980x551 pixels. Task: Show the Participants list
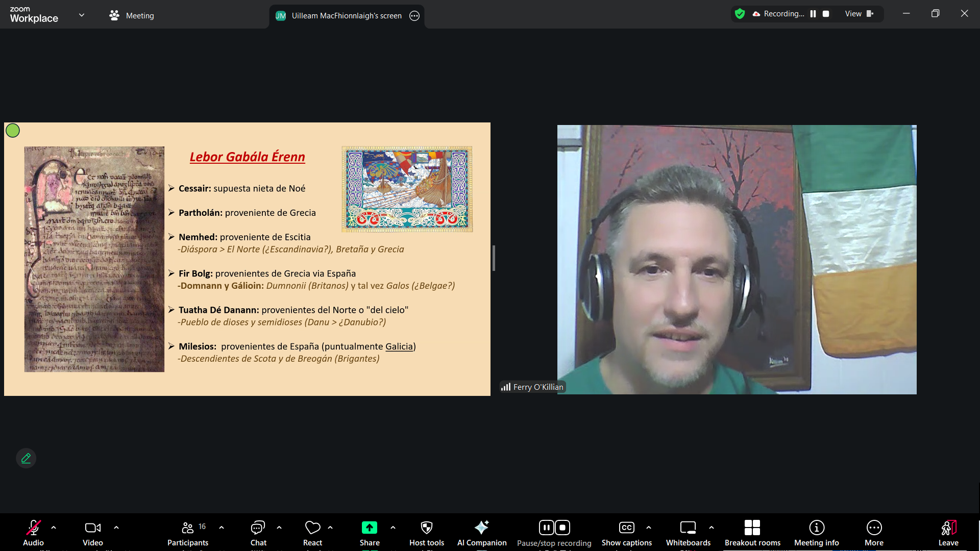pos(188,532)
